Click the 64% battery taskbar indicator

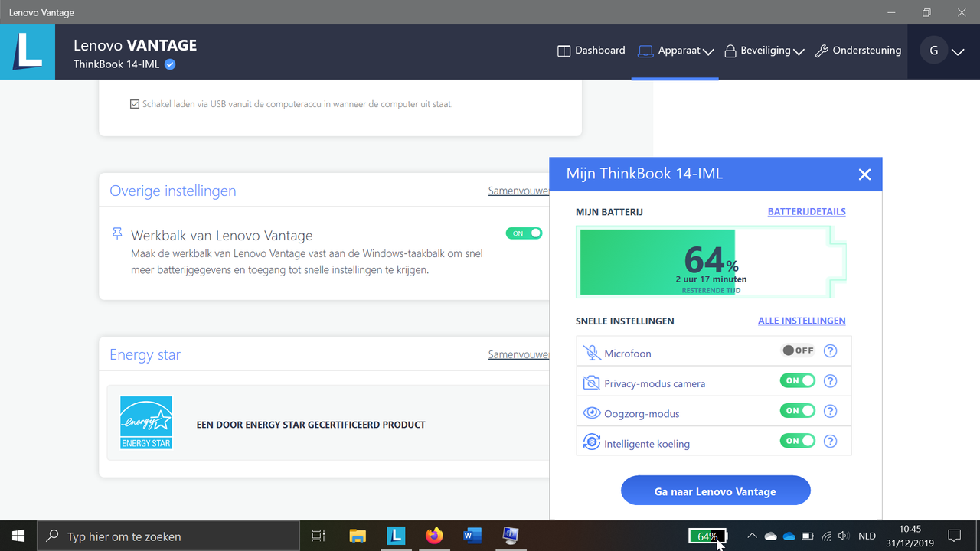click(x=707, y=536)
